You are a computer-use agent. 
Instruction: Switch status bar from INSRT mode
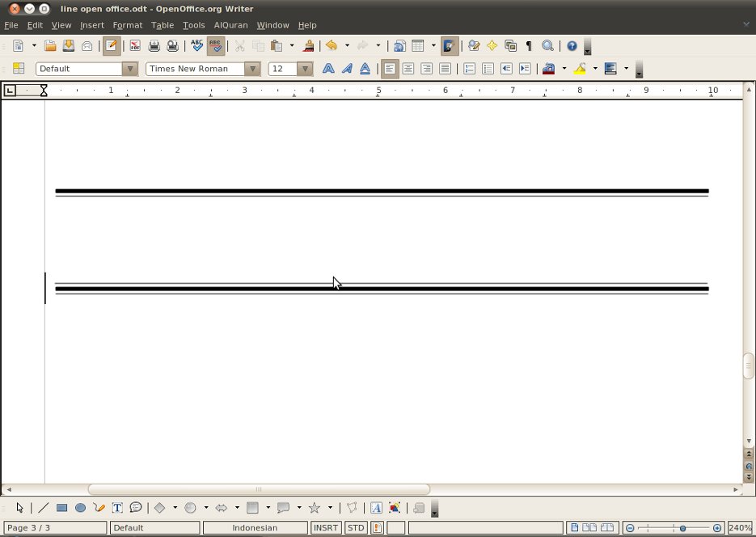tap(326, 527)
